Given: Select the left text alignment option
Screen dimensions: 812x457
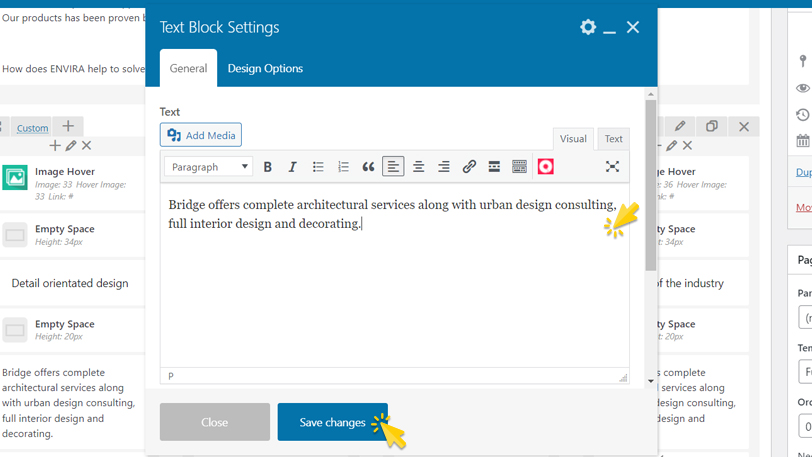Looking at the screenshot, I should point(393,167).
